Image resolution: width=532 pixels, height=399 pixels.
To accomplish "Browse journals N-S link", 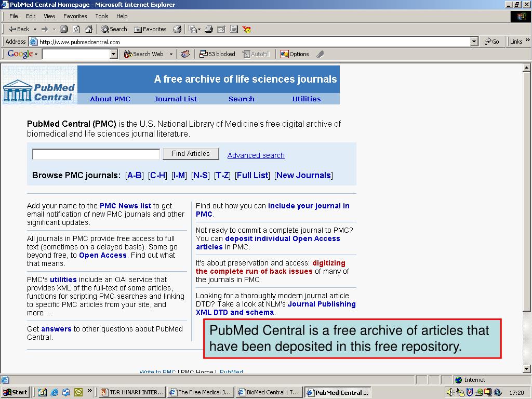I will 200,176.
